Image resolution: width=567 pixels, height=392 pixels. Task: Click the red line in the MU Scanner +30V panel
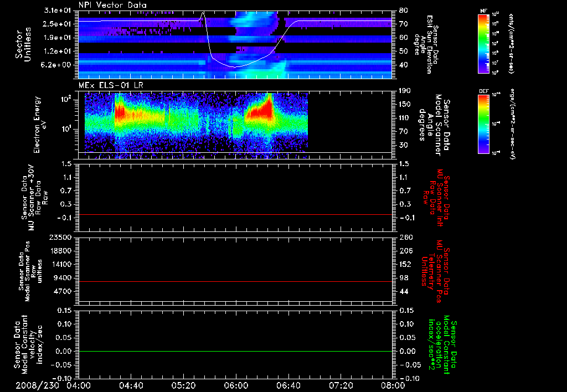tap(235, 214)
